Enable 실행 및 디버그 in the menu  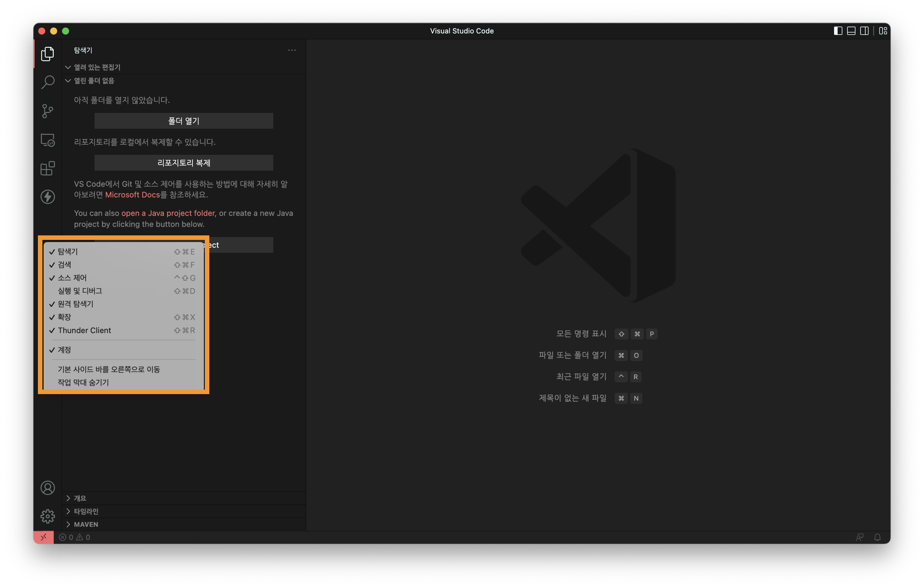(x=80, y=291)
